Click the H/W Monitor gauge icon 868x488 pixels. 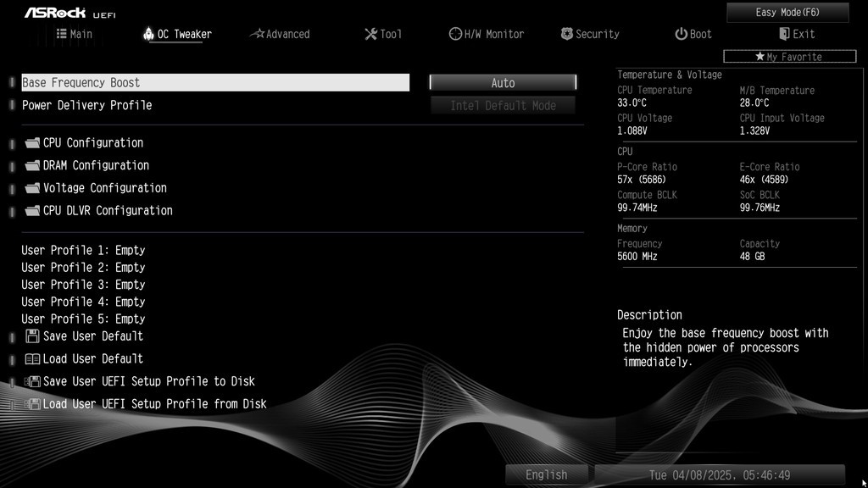(455, 34)
